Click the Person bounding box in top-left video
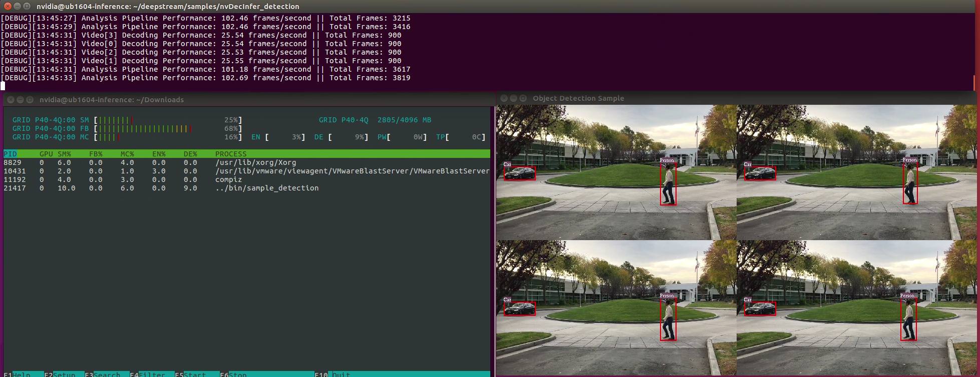This screenshot has width=980, height=377. tap(668, 184)
